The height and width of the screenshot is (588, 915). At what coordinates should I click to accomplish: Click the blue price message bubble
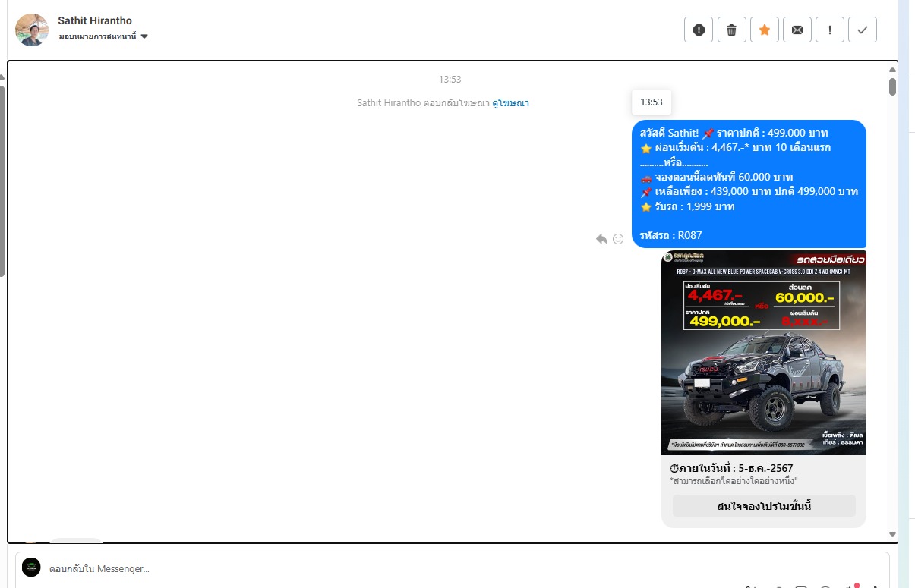coord(749,184)
